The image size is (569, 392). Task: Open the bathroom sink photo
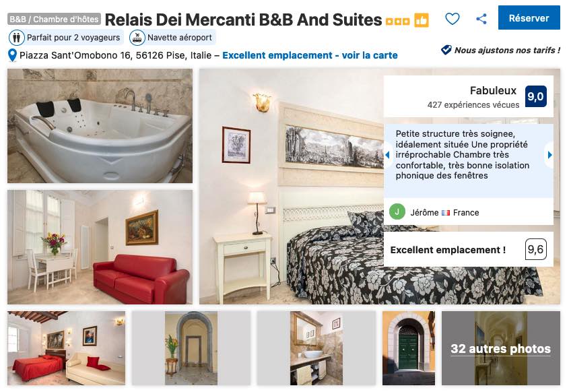316,348
